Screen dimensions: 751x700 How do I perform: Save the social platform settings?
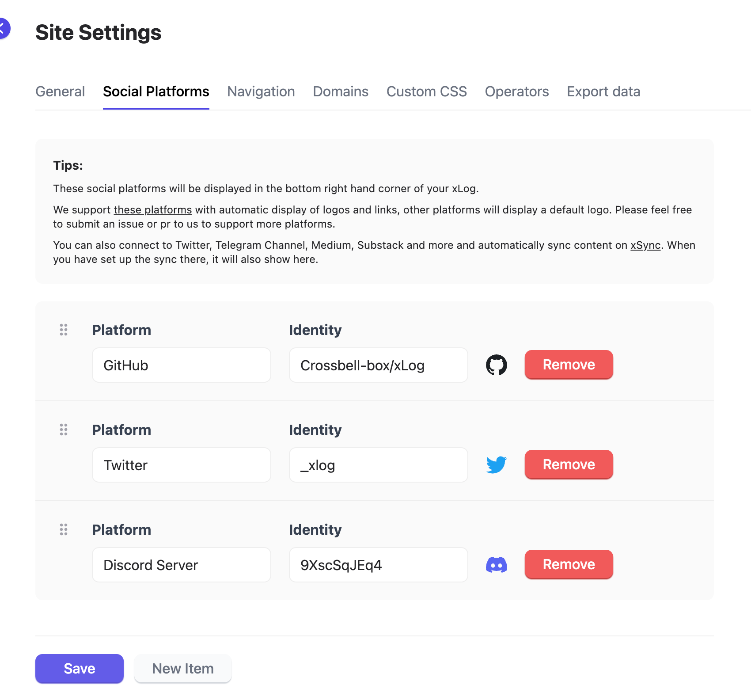point(80,669)
